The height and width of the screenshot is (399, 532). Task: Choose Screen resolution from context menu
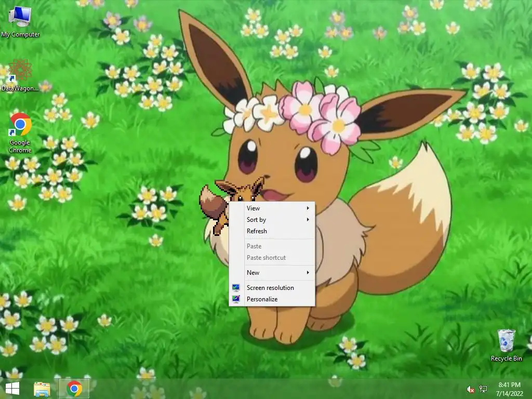click(x=272, y=288)
